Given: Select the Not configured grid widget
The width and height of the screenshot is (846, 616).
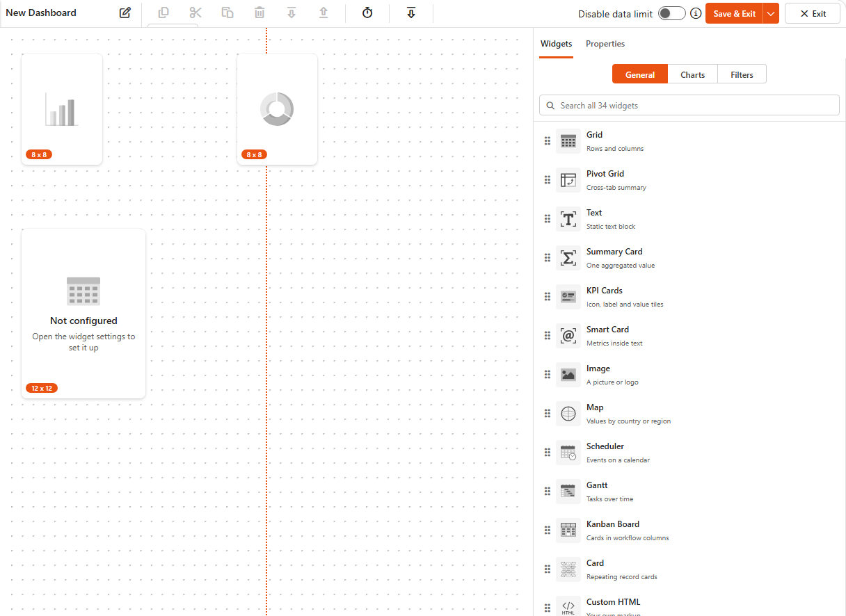Looking at the screenshot, I should pos(83,314).
